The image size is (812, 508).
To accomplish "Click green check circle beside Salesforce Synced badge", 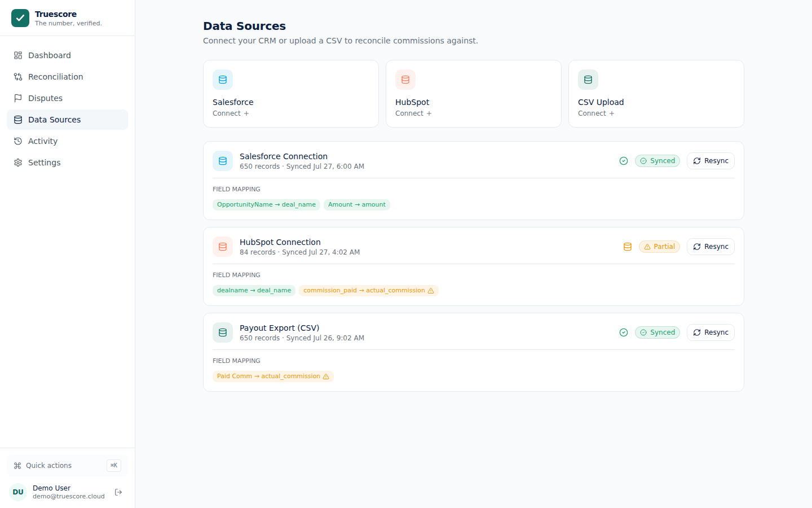I will [624, 161].
